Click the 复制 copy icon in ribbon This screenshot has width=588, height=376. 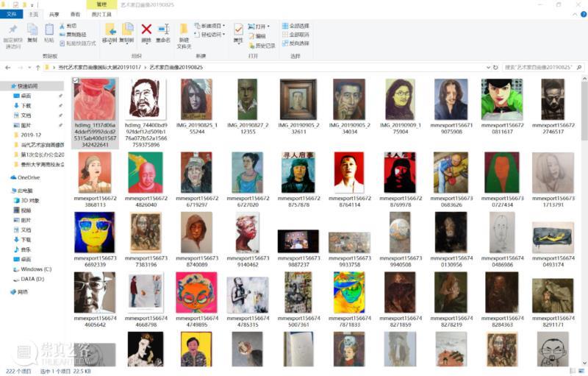(x=32, y=29)
